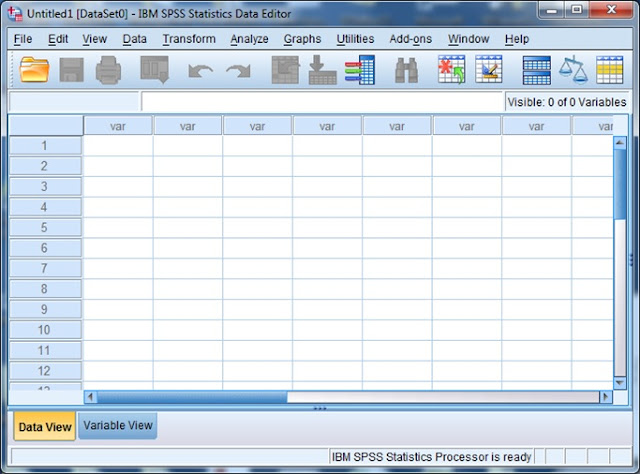Click the cell name box left of editor

click(x=74, y=102)
